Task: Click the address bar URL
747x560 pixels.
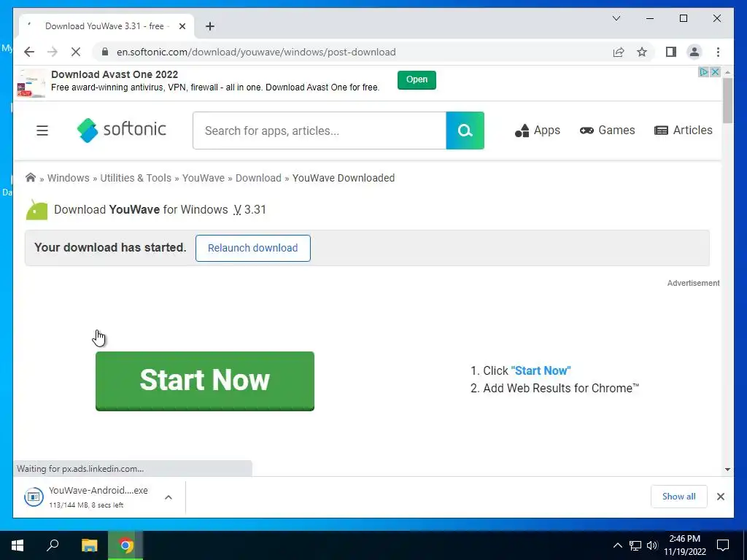Action: (256, 52)
